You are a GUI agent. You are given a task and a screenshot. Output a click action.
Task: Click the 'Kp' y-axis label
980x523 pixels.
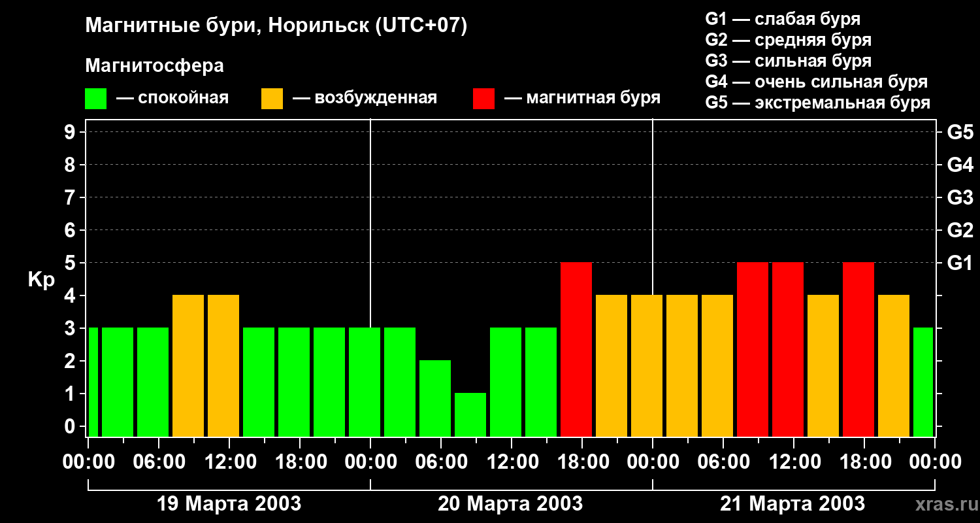pyautogui.click(x=41, y=280)
